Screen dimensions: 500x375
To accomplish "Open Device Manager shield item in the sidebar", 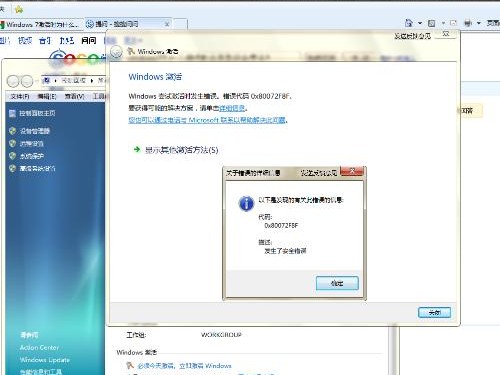I will (x=34, y=131).
